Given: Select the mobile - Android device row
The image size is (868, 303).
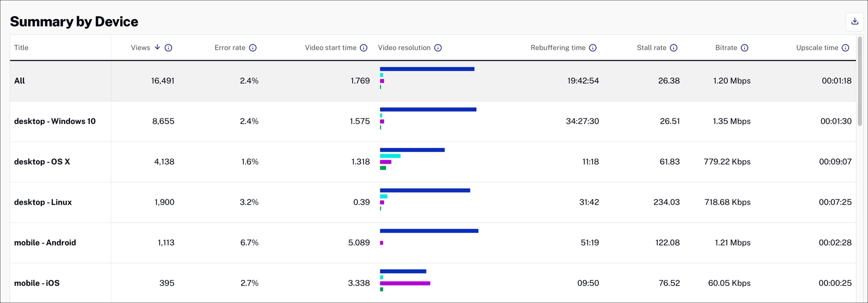Looking at the screenshot, I should 45,243.
